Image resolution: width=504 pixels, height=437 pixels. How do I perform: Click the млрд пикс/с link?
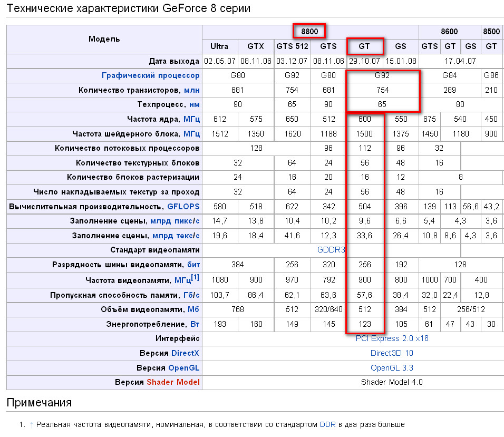pos(175,221)
